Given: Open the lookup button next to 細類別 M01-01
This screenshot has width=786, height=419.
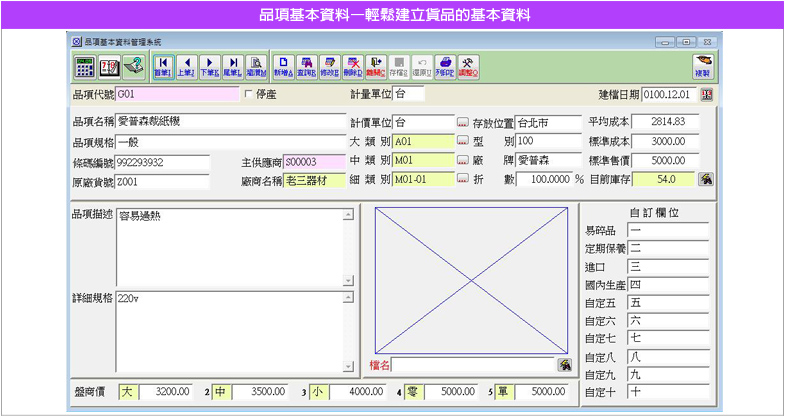Looking at the screenshot, I should point(463,179).
